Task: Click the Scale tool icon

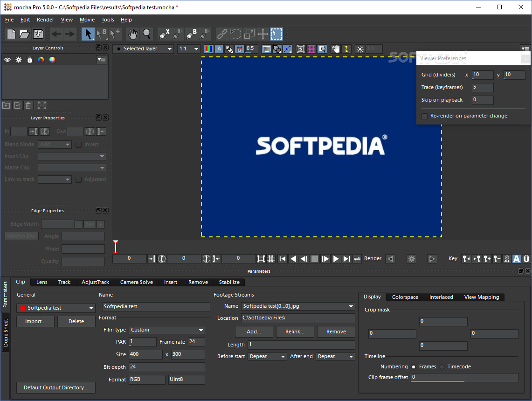Action: pos(249,34)
